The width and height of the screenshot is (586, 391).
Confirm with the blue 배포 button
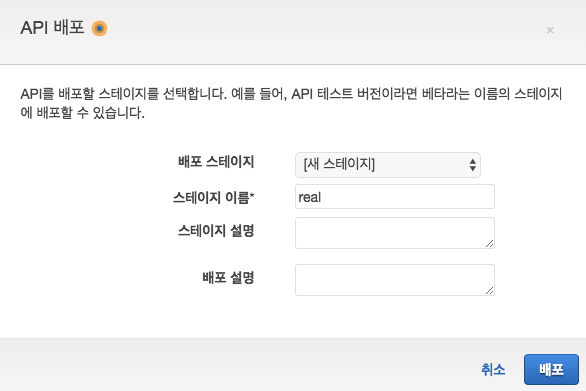click(551, 369)
